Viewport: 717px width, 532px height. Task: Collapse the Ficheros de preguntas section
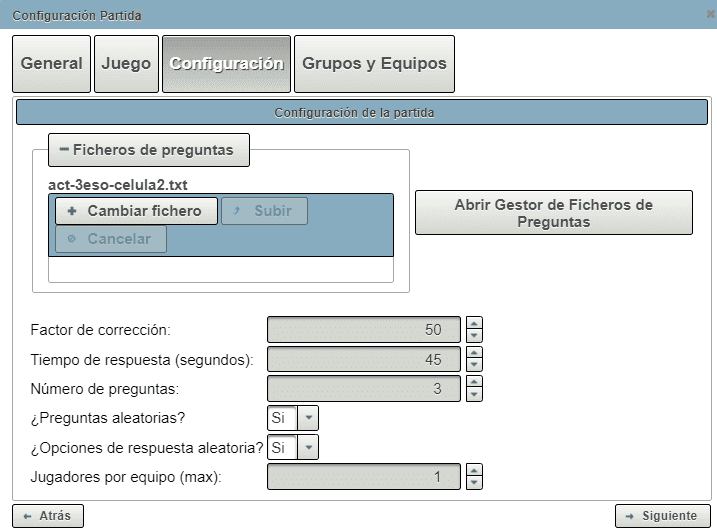[65, 150]
